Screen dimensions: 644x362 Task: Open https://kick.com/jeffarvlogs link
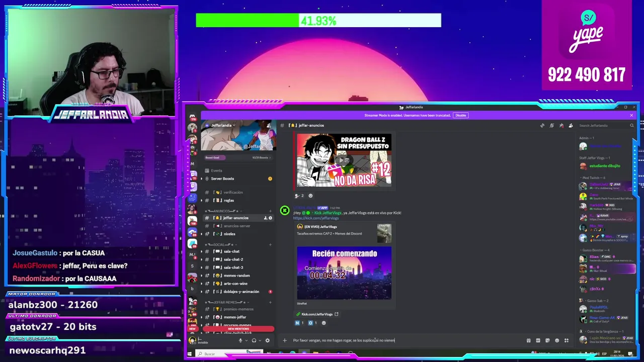(316, 218)
